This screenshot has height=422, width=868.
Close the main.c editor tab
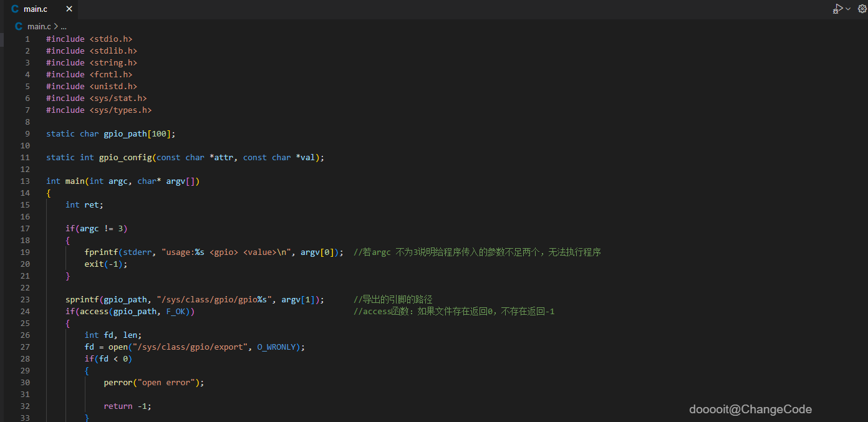point(69,9)
